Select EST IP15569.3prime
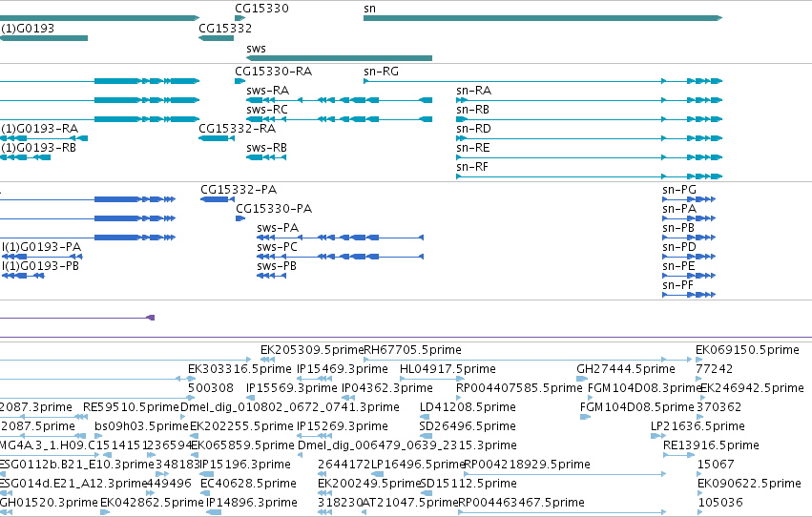The image size is (812, 517). [292, 388]
